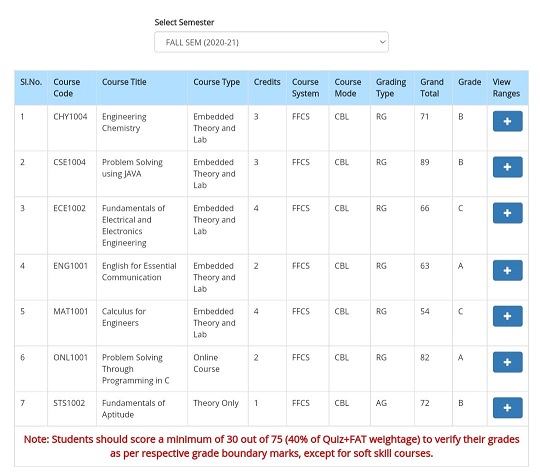
Task: Expand ranges for ONL1001 online course
Action: click(x=507, y=362)
